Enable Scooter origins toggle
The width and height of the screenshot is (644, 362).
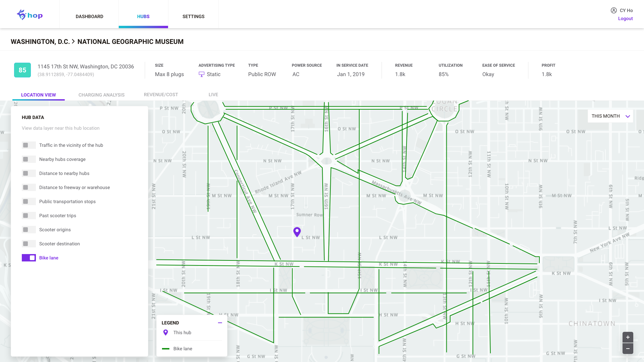(29, 230)
